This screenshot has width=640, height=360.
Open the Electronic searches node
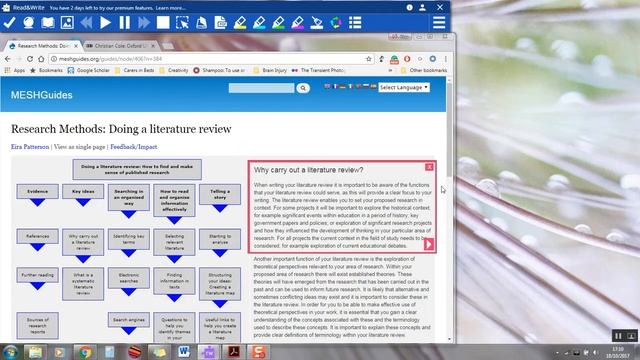[129, 278]
